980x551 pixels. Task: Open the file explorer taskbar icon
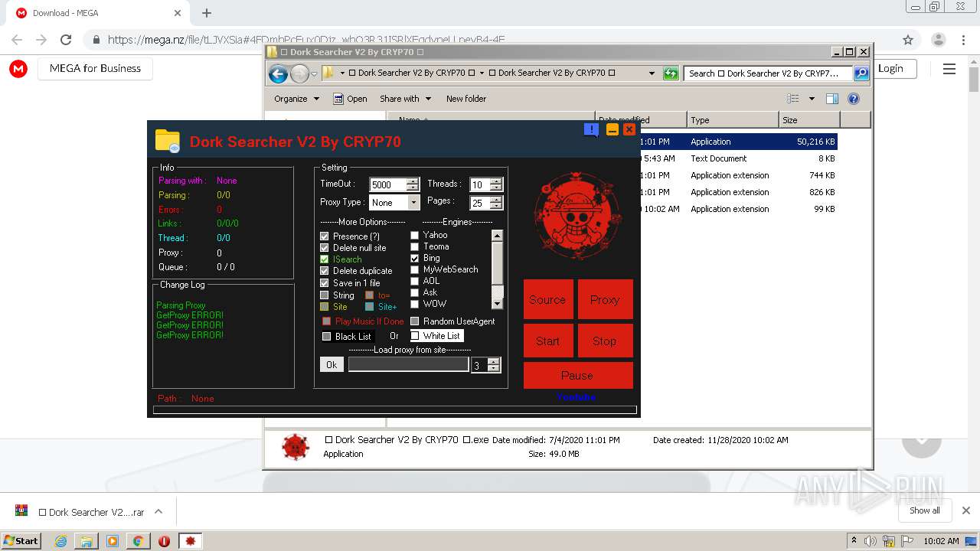pyautogui.click(x=87, y=541)
